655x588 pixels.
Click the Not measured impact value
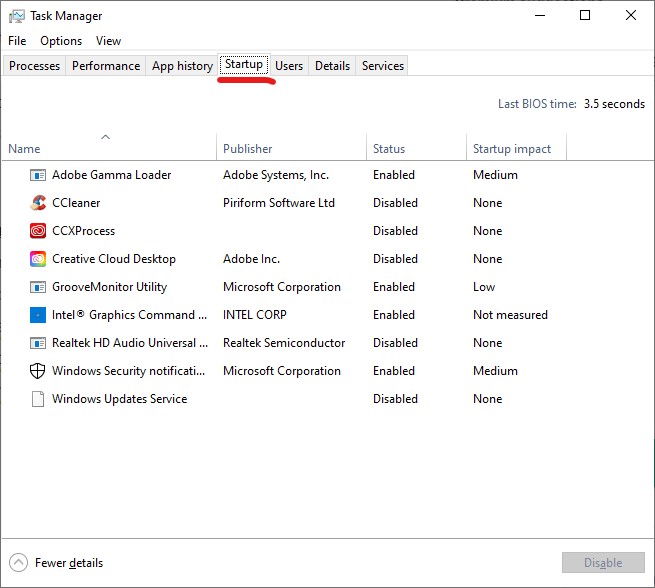pos(510,315)
